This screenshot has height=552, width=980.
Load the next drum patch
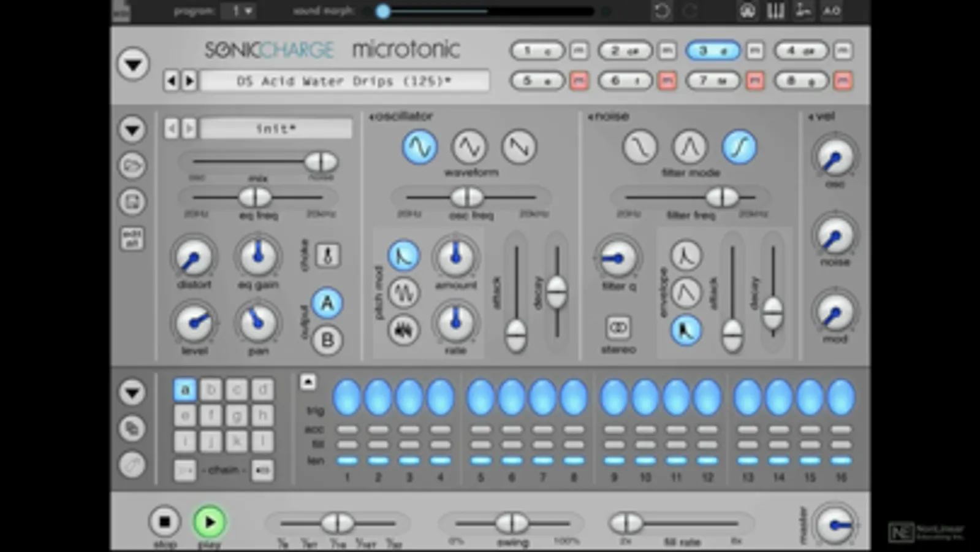coord(189,129)
